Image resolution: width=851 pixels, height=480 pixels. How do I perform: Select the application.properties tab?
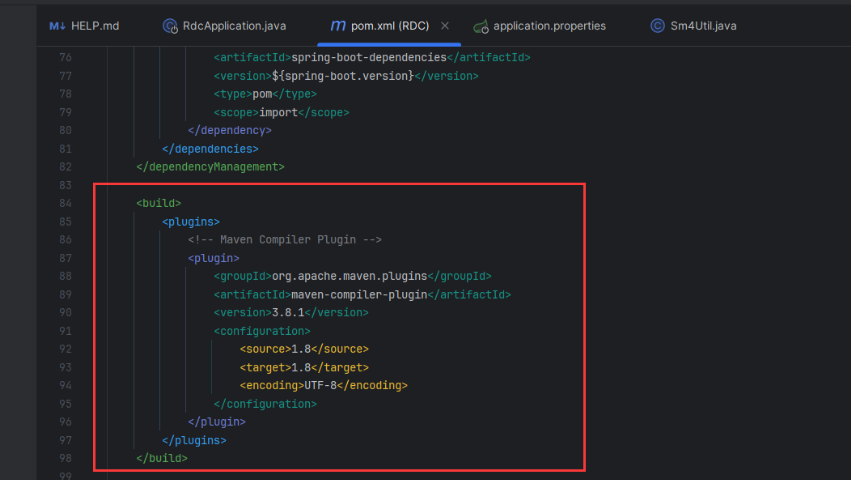549,25
